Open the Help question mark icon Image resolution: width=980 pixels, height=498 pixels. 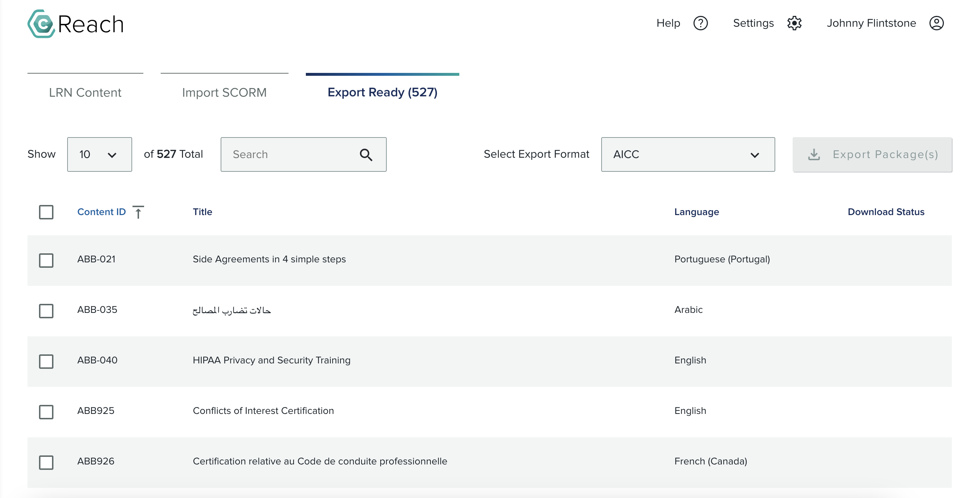(x=700, y=23)
